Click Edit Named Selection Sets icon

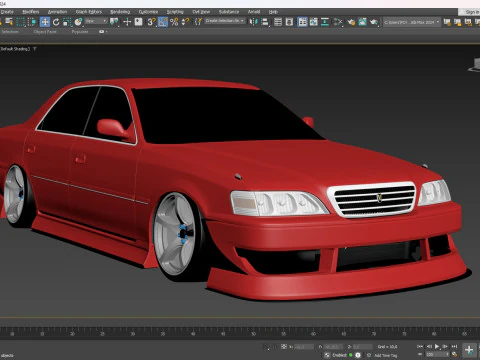pos(198,22)
